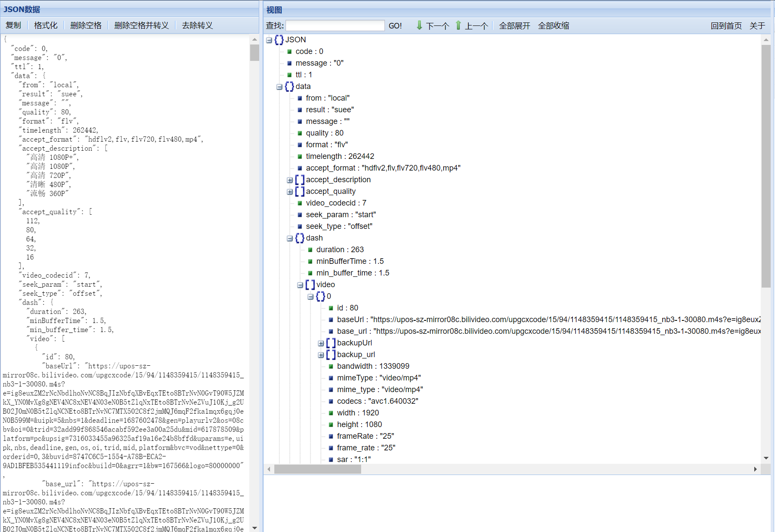This screenshot has height=532, width=775.
Task: Click the search input field next to 查找
Action: tap(335, 25)
